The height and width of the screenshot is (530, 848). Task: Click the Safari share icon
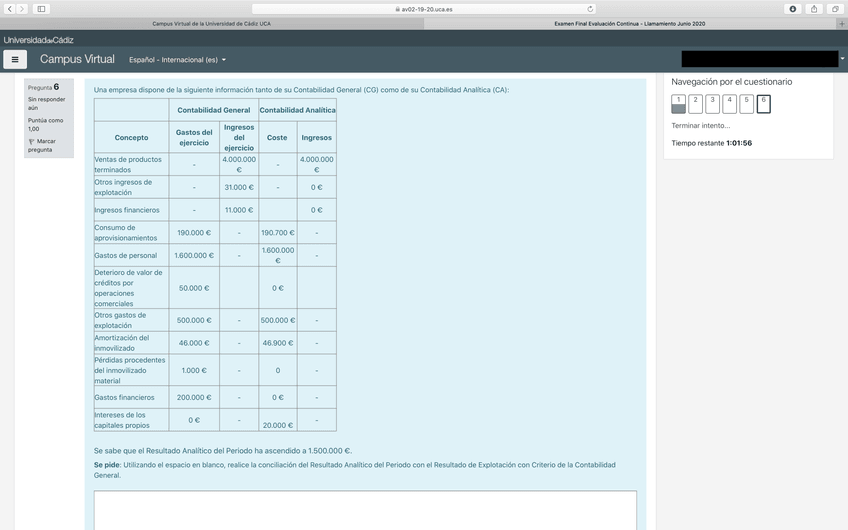point(814,9)
